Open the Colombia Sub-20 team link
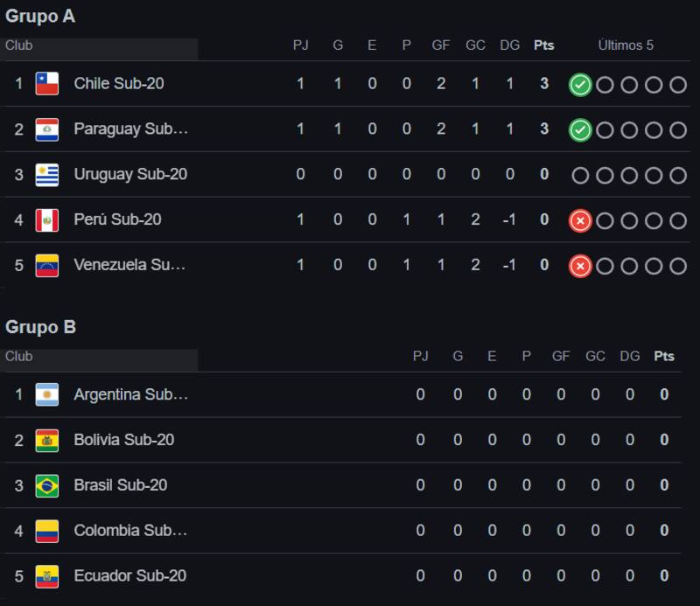700x606 pixels. 130,531
